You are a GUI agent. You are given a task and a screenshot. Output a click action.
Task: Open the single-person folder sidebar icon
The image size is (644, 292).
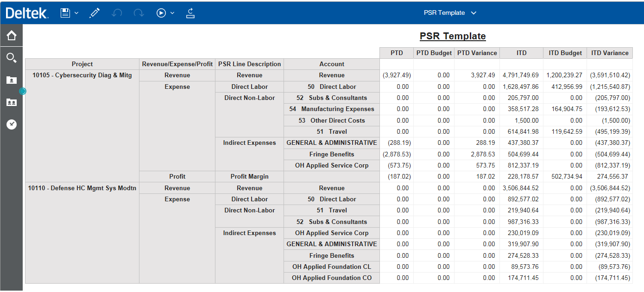pyautogui.click(x=12, y=80)
